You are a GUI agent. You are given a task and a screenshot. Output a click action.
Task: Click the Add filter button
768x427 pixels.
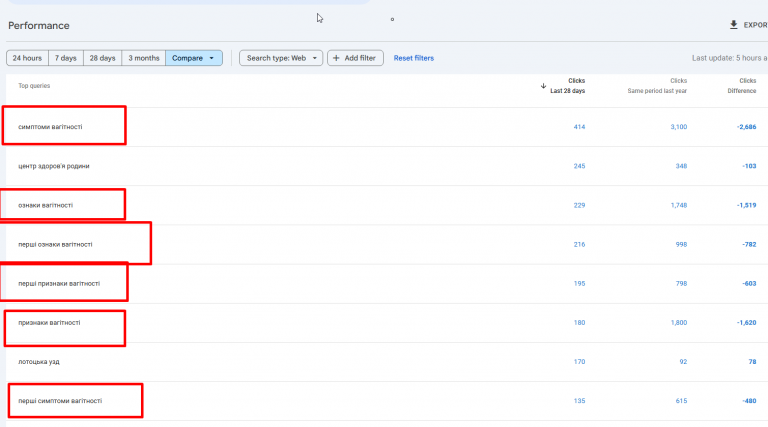click(x=355, y=58)
